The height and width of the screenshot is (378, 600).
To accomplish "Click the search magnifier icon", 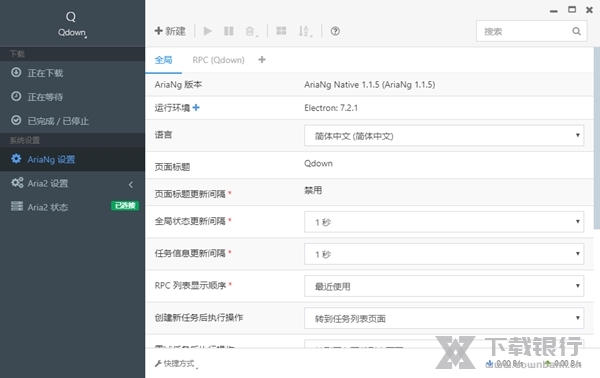I will pos(576,31).
